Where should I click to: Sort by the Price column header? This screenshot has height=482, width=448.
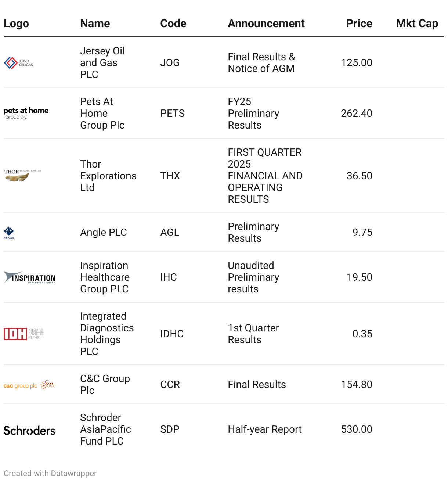click(x=359, y=24)
